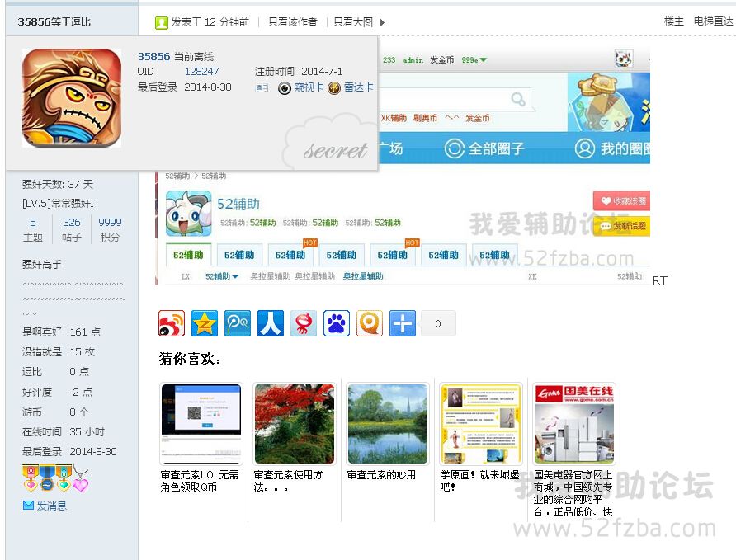Click the green poster icon before 发表于
The image size is (736, 560).
pos(161,22)
